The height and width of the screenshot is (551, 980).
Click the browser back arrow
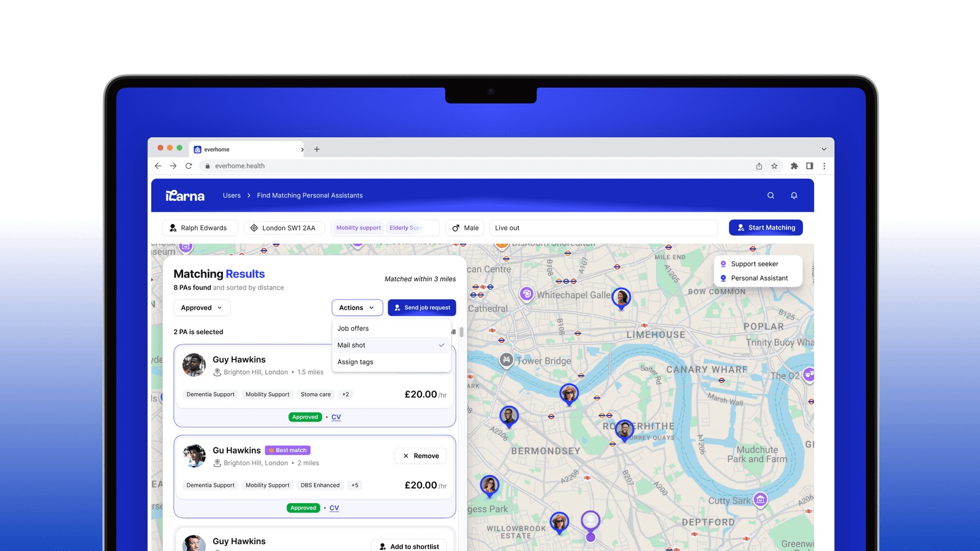point(158,166)
